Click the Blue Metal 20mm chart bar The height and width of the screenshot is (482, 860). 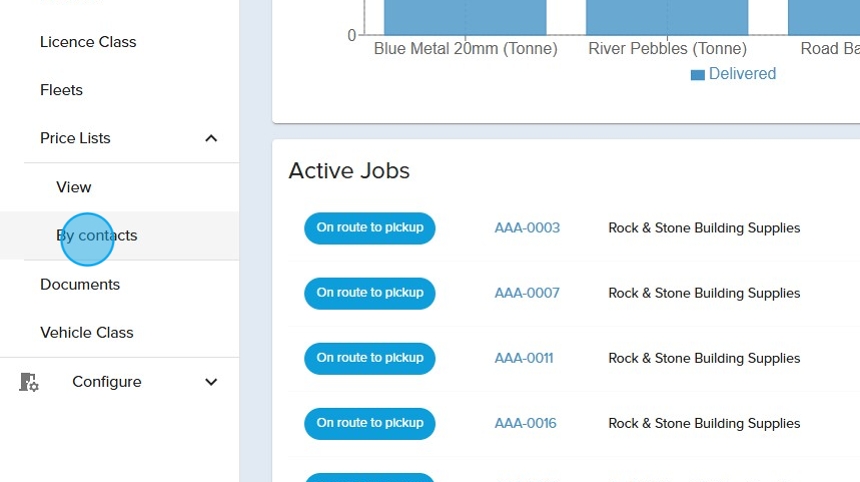pyautogui.click(x=465, y=17)
